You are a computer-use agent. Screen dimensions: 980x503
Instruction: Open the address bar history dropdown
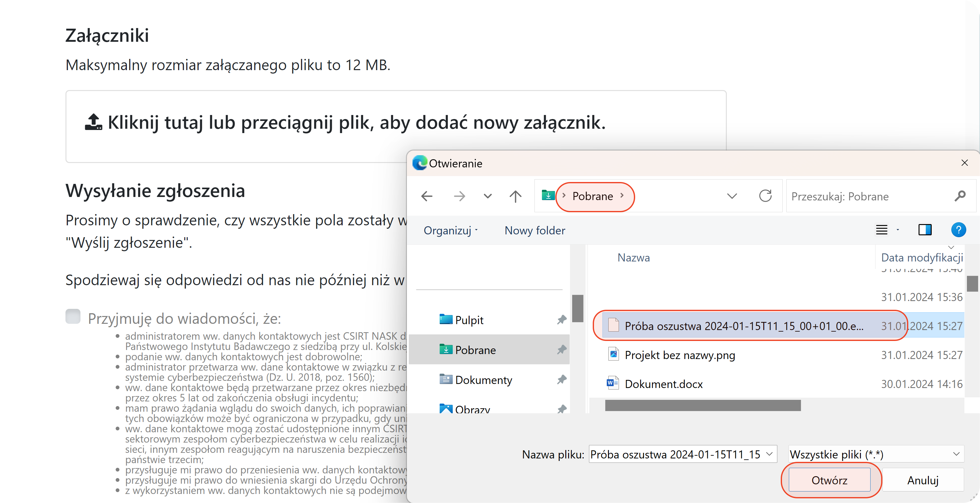(x=731, y=196)
